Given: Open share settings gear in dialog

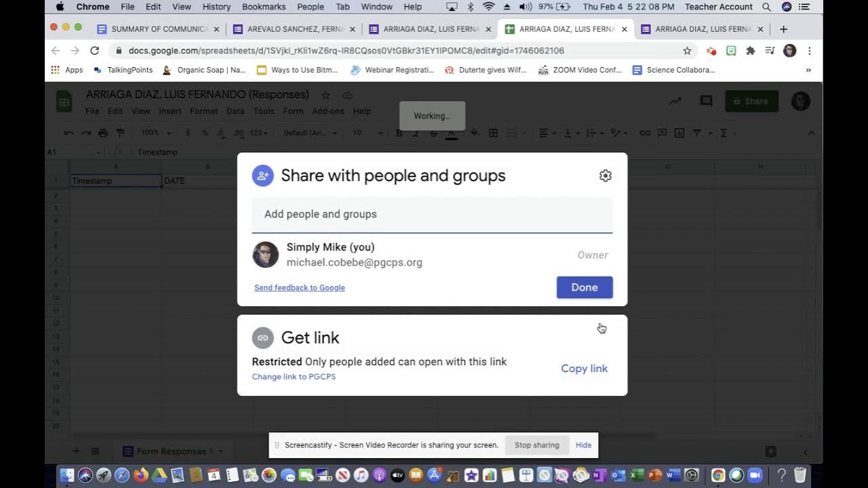Looking at the screenshot, I should pos(606,176).
